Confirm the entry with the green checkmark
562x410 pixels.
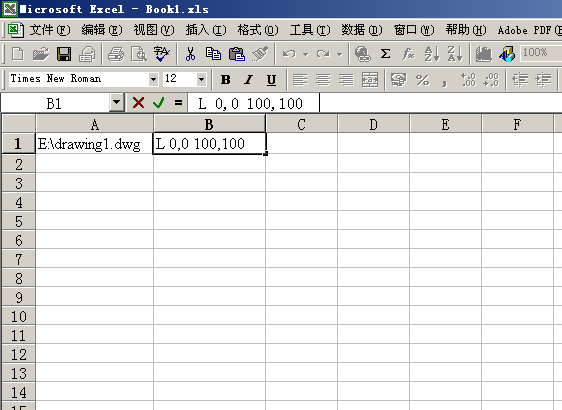pos(158,103)
